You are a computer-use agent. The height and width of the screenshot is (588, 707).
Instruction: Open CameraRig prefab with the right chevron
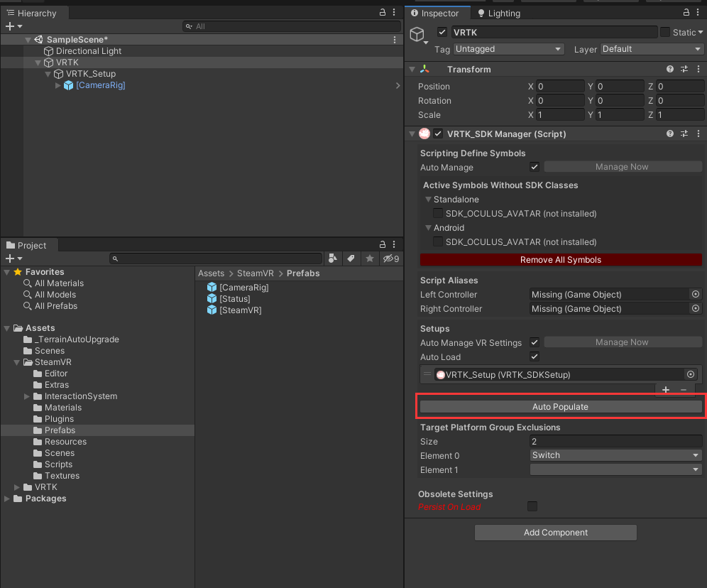click(x=398, y=85)
